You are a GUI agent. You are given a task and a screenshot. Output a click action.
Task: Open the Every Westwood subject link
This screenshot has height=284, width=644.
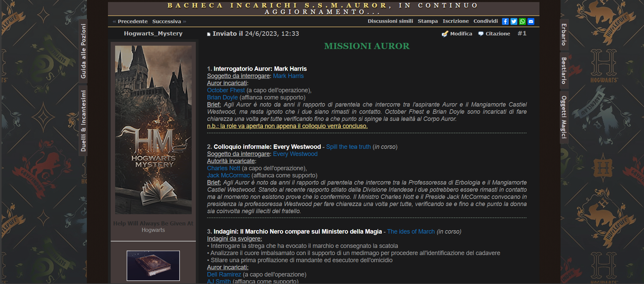(x=295, y=154)
